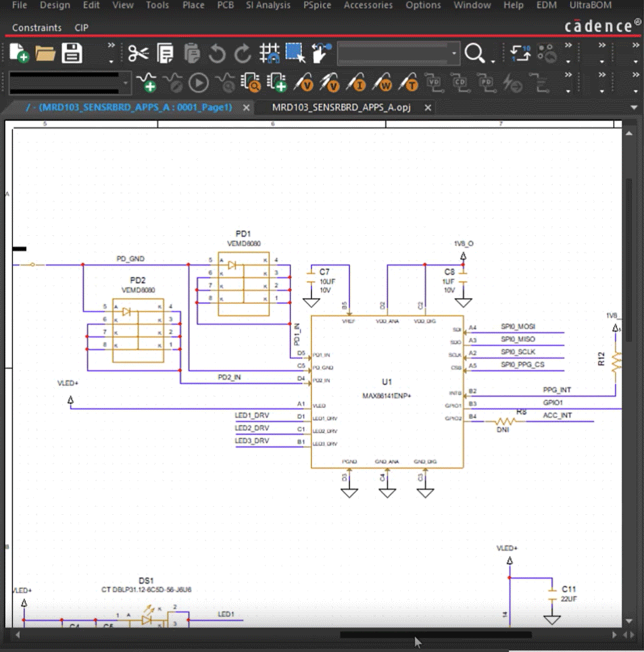Open the PSpice menu
The image size is (644, 652).
click(x=317, y=5)
